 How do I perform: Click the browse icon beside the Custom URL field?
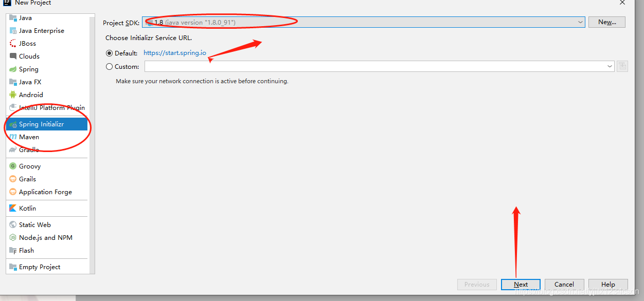tap(622, 66)
